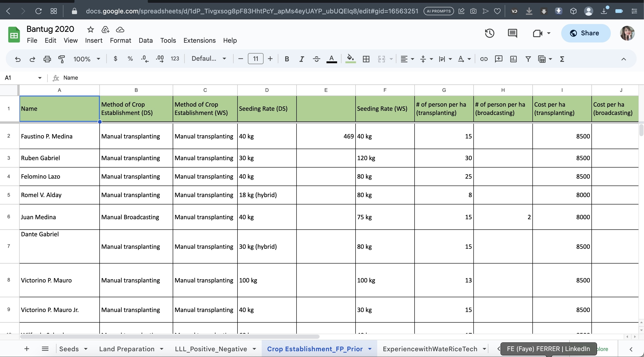Insert a link with the link icon
644x357 pixels.
484,59
